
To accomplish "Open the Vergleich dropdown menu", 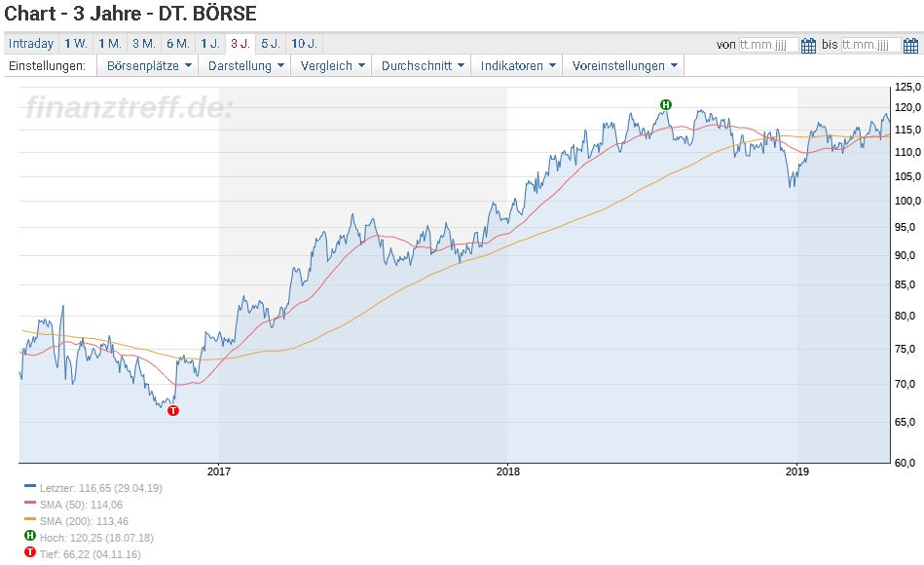I will coord(332,65).
